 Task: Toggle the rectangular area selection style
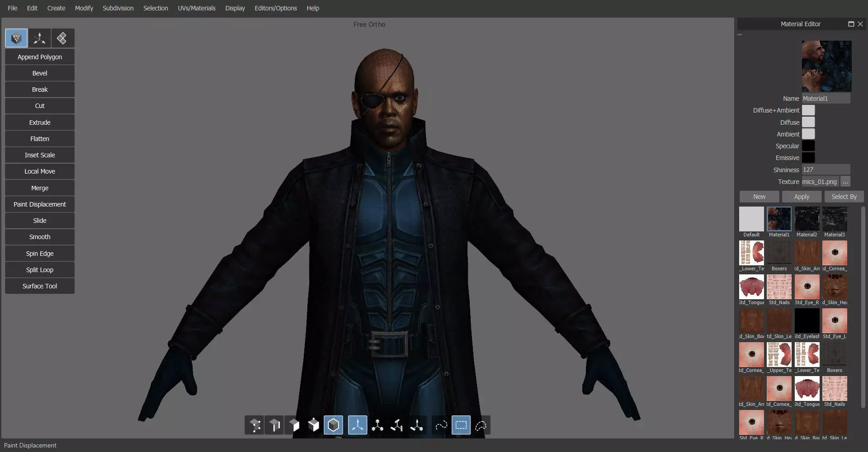coord(461,425)
